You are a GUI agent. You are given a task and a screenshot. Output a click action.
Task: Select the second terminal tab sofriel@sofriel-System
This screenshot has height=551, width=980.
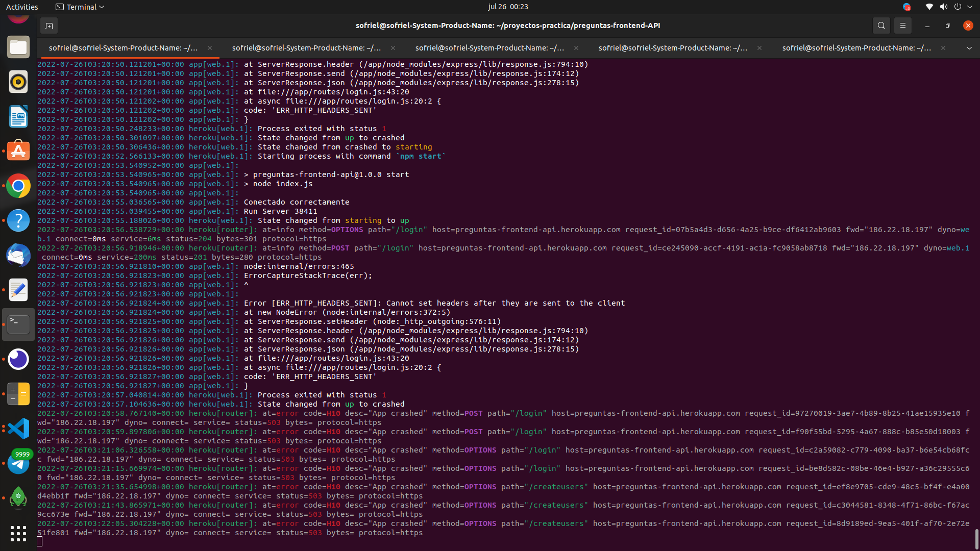pyautogui.click(x=306, y=48)
